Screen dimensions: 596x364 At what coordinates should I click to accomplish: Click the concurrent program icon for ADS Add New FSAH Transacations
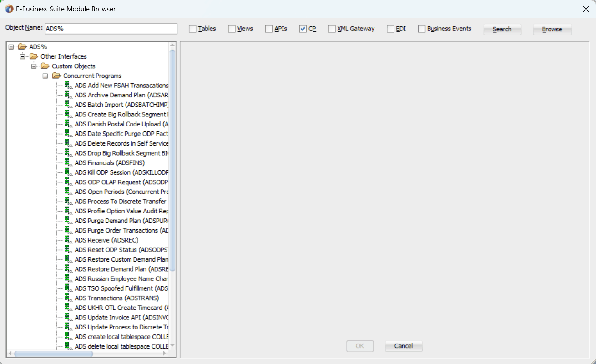(x=69, y=86)
